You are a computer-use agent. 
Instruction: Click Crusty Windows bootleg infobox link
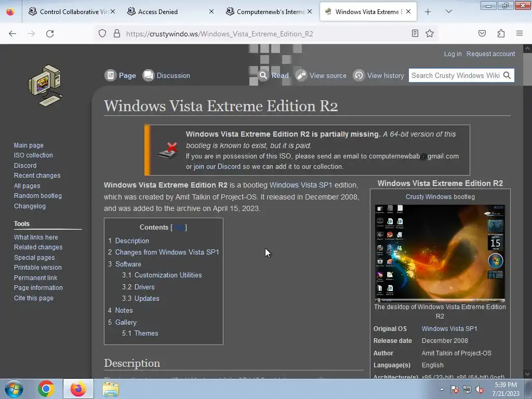[440, 197]
